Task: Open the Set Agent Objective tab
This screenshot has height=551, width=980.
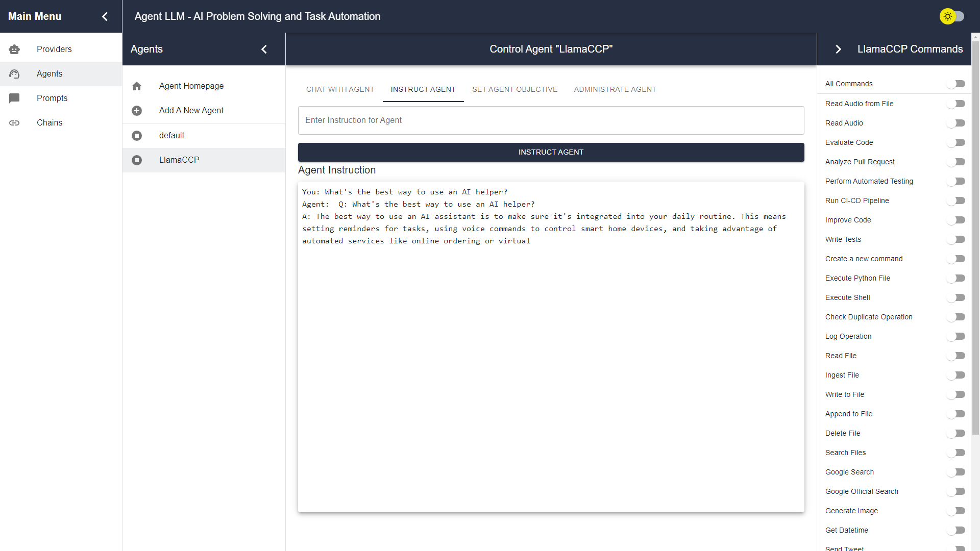Action: pos(514,89)
